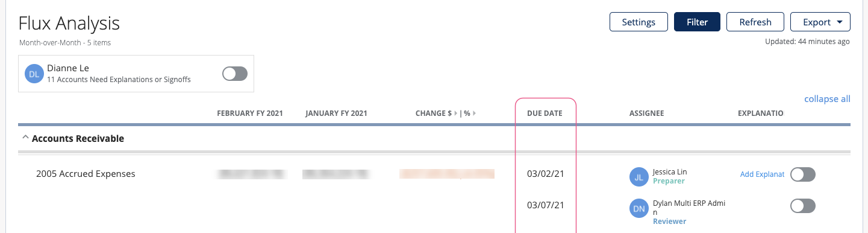Click Jessica Lin's JL avatar icon
868x233 pixels.
639,177
